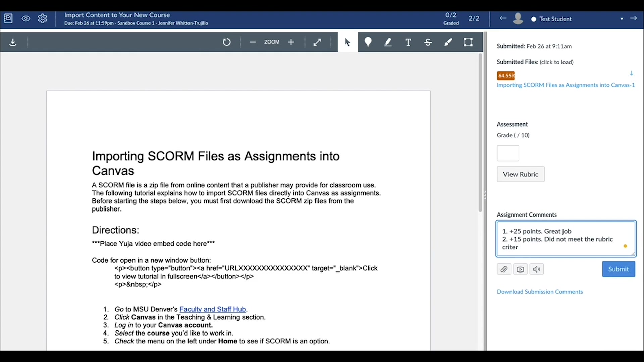Click the ZOOM label in toolbar
This screenshot has width=644, height=362.
point(272,42)
